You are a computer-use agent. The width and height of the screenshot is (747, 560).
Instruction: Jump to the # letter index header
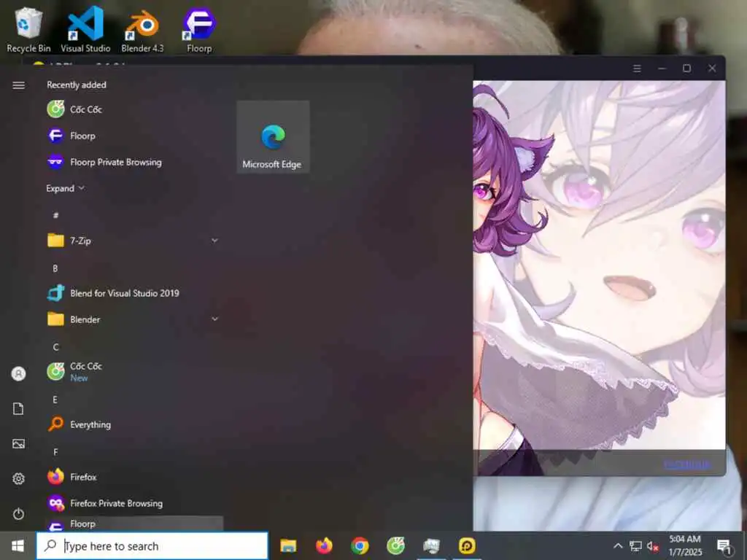55,215
